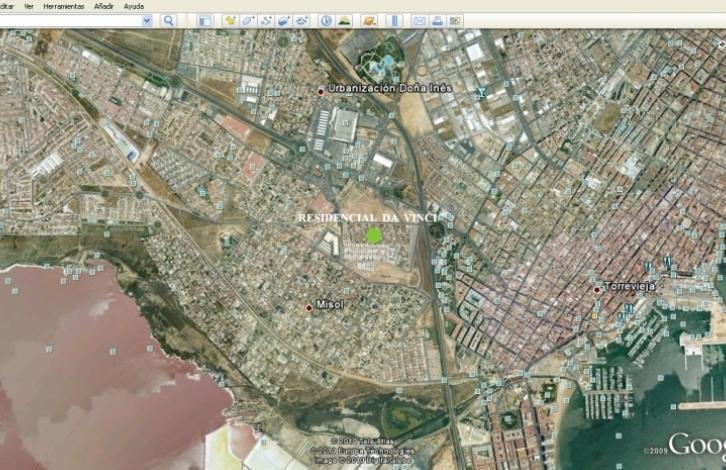Expand the search box dropdown arrow

click(147, 20)
